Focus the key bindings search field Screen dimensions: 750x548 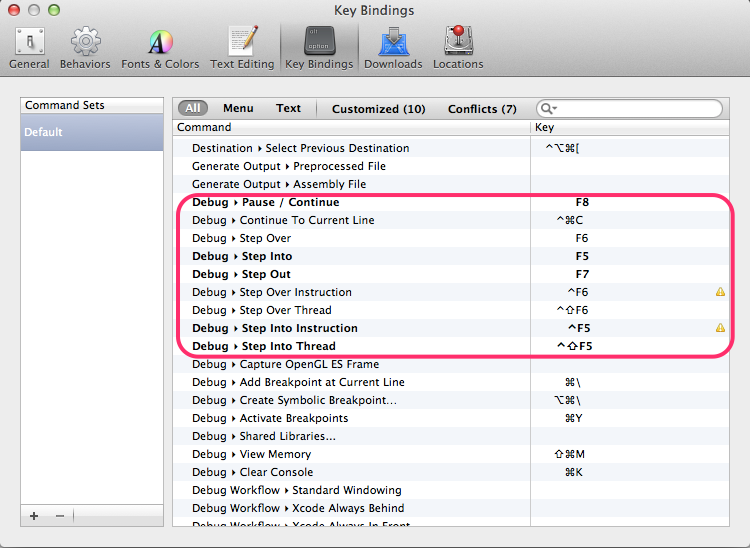629,109
